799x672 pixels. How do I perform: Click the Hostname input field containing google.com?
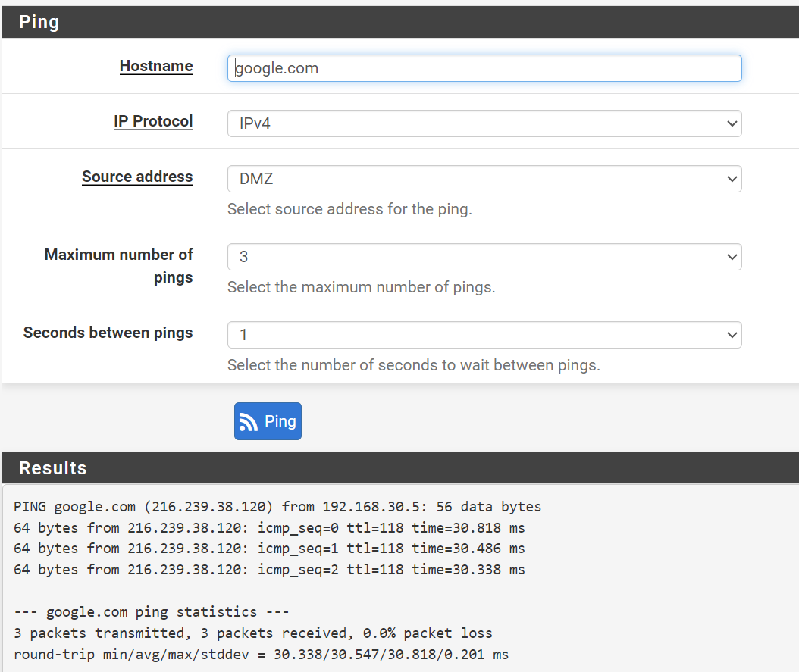click(x=484, y=68)
